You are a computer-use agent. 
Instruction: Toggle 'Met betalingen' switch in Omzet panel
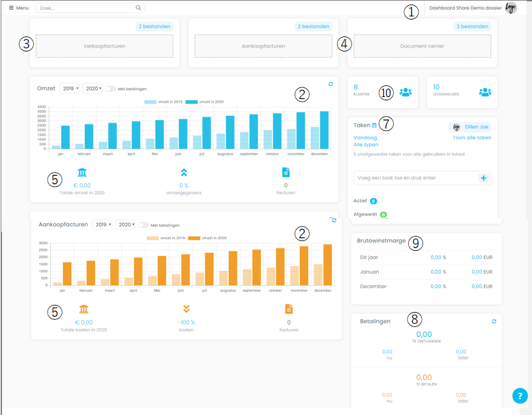[111, 89]
